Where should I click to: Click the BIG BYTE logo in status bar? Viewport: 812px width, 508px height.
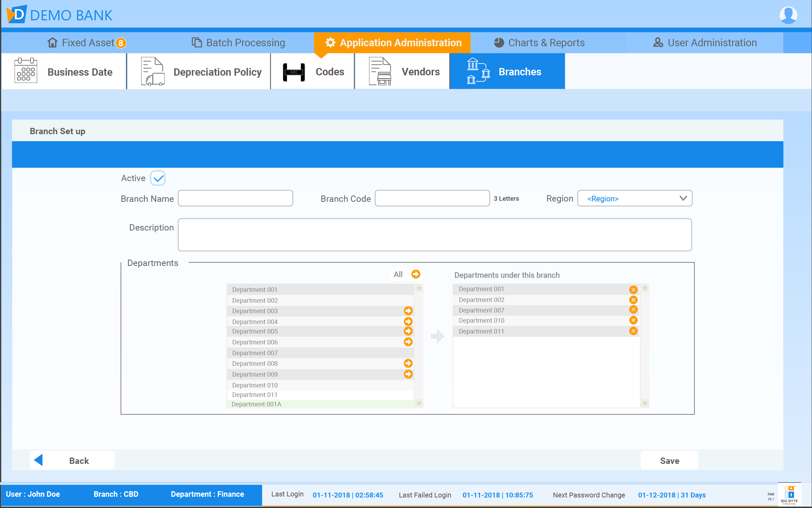tap(790, 494)
